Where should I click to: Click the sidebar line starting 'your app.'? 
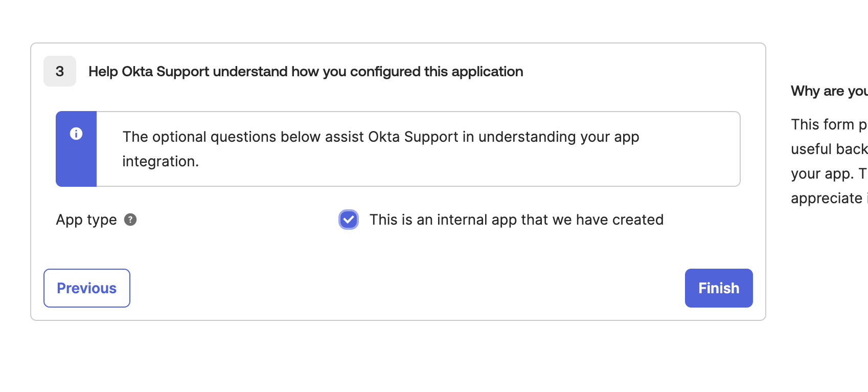[x=829, y=173]
